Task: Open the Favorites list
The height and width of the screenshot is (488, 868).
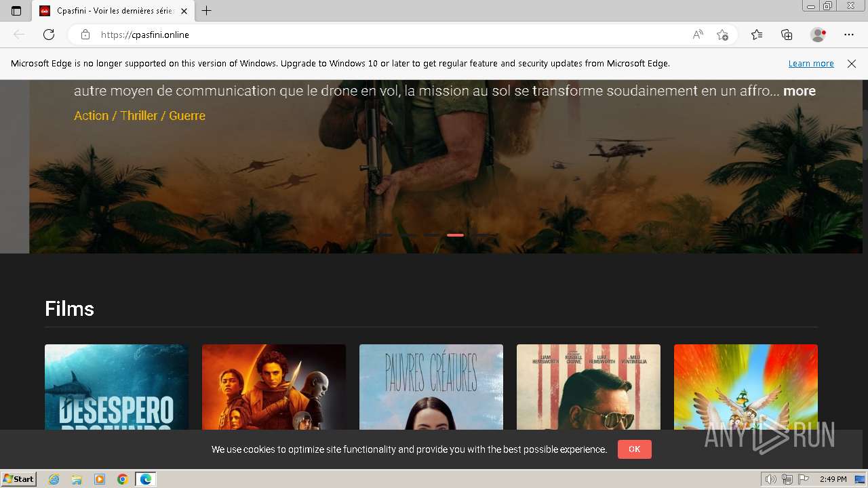Action: [757, 35]
